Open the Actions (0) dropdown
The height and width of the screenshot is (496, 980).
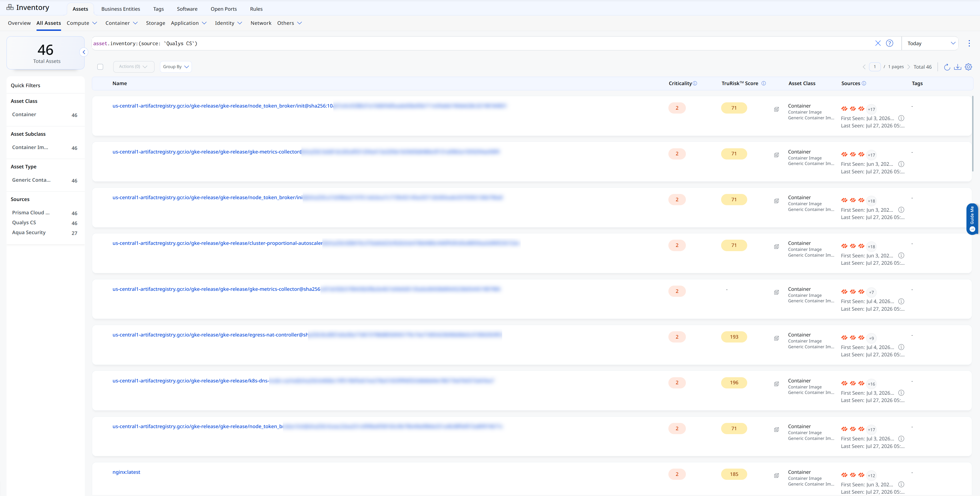[x=134, y=67]
